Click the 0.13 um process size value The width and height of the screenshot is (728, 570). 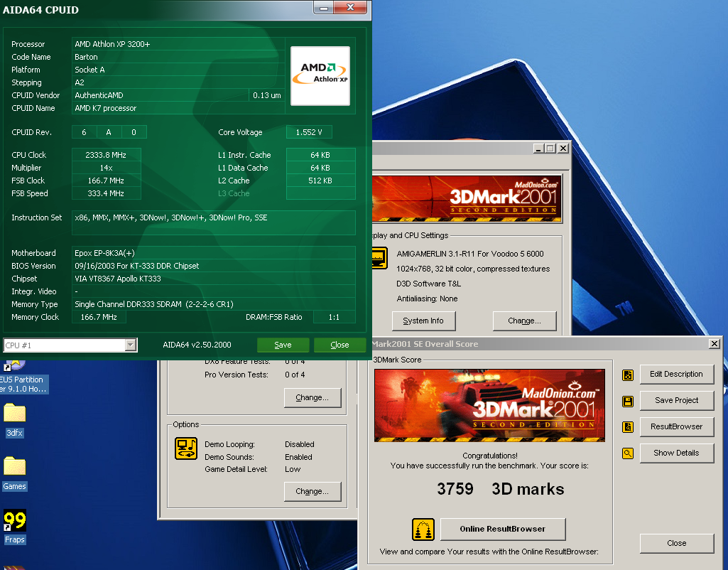(267, 95)
